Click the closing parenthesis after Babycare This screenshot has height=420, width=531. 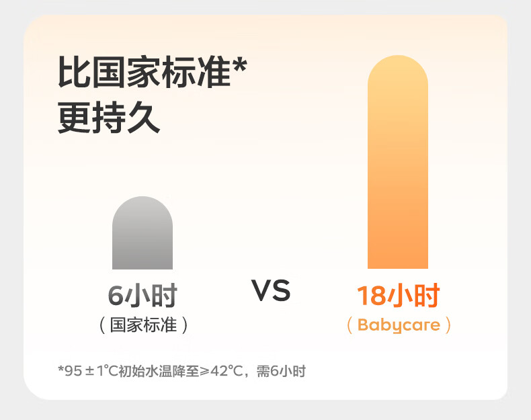[x=448, y=326]
